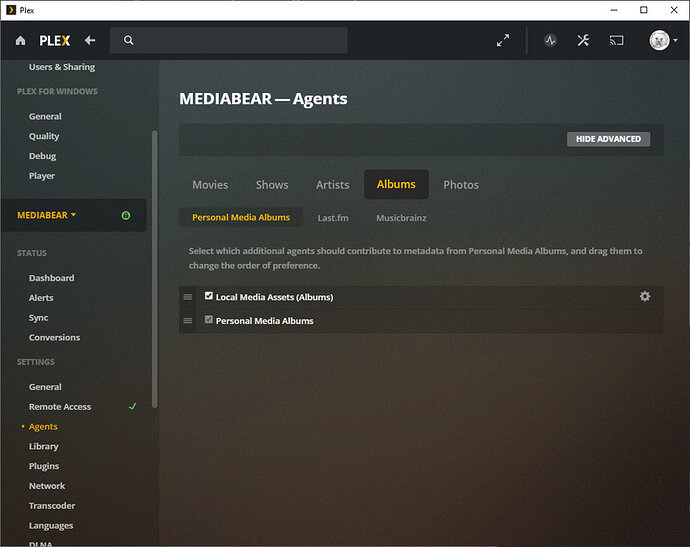The image size is (690, 547).
Task: Open the Agents settings page
Action: click(x=43, y=427)
